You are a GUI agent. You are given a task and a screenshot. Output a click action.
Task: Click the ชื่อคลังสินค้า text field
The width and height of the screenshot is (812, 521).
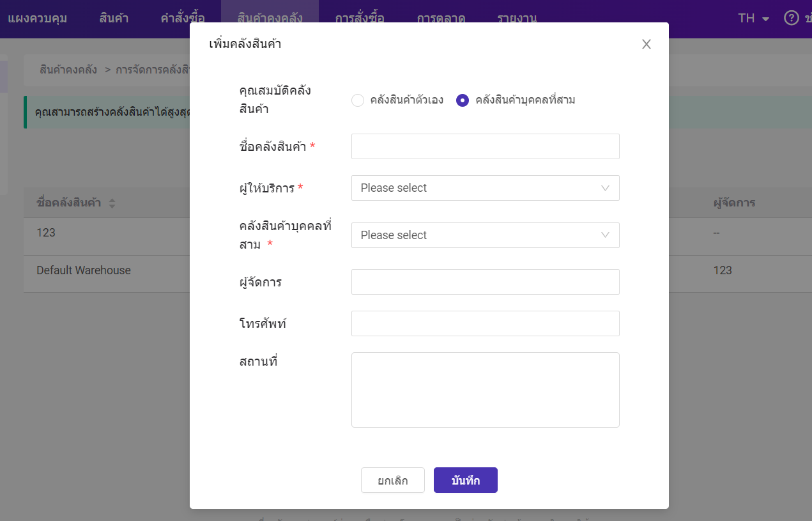pos(485,146)
